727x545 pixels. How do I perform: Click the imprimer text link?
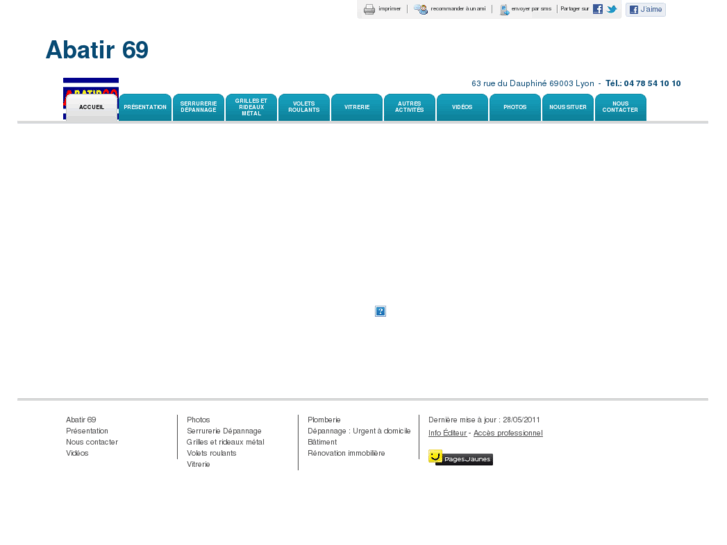coord(389,9)
